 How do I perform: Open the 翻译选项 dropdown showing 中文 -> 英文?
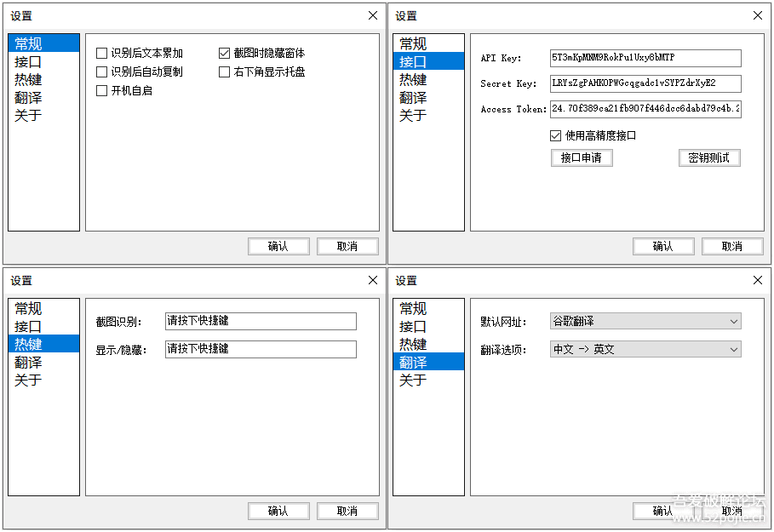click(645, 349)
